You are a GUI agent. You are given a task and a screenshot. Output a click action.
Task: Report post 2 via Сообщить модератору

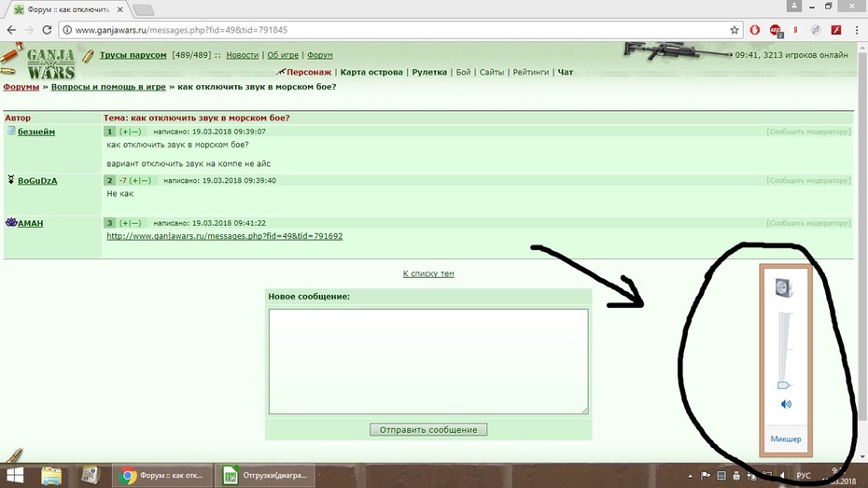click(x=808, y=180)
